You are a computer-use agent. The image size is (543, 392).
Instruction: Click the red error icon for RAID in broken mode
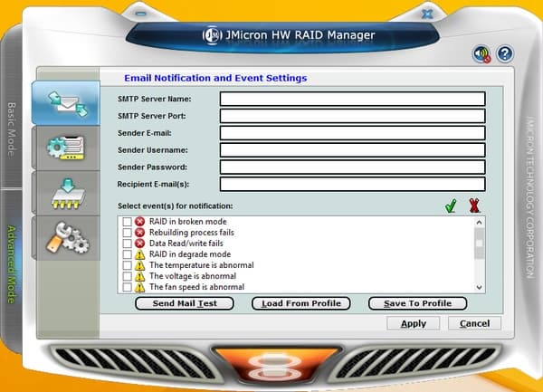[140, 221]
